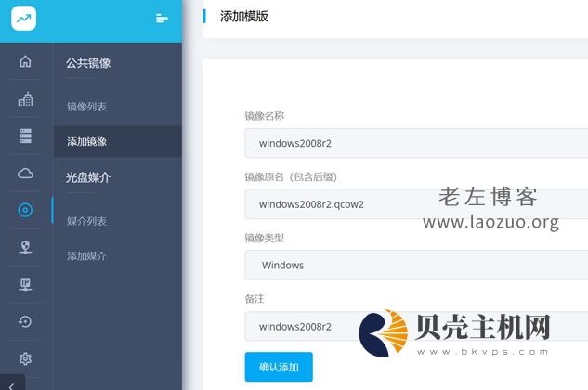Image resolution: width=588 pixels, height=390 pixels.
Task: Open the location pin icon in sidebar
Action: (x=25, y=247)
